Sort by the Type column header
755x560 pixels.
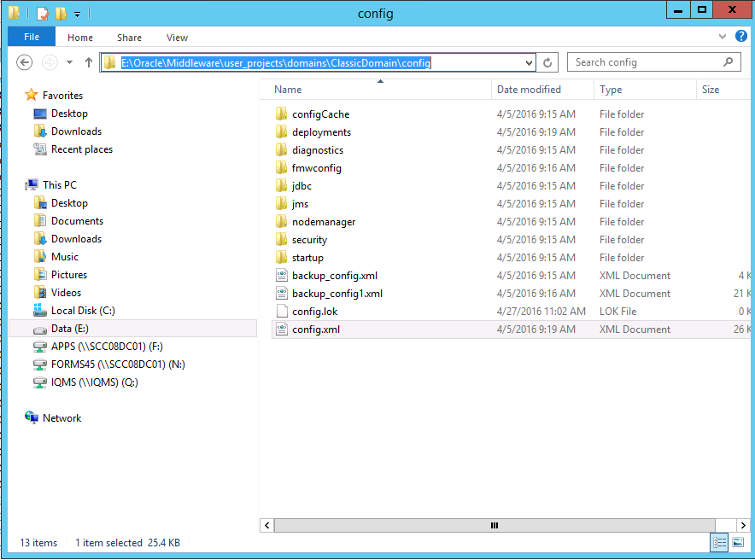645,90
